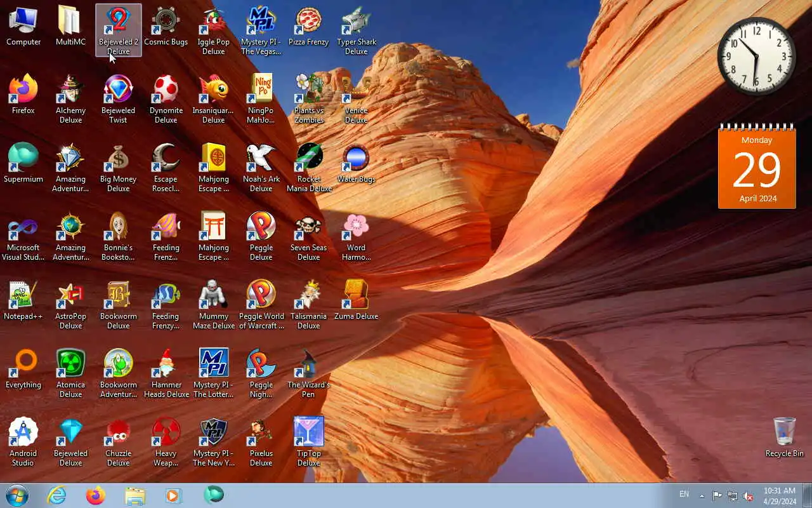Select the Android Studio shortcut
812x508 pixels.
pyautogui.click(x=23, y=442)
